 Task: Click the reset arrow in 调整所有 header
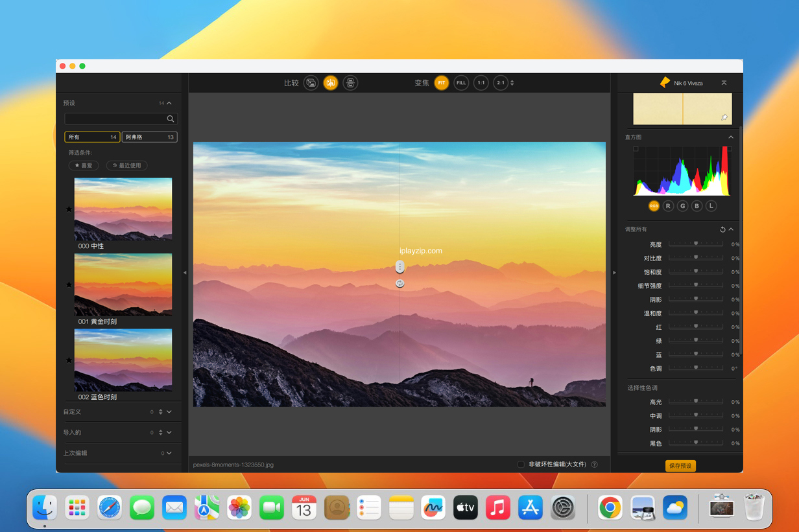722,229
